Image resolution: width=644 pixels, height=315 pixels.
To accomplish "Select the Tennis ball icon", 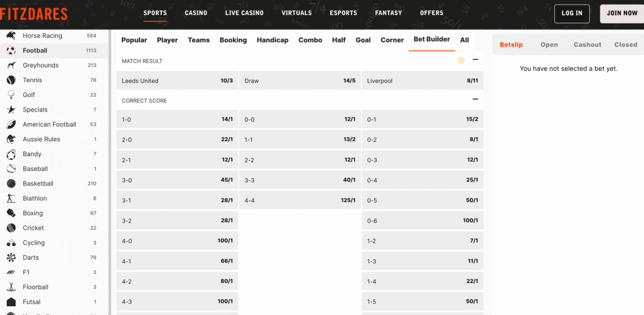I will point(11,80).
